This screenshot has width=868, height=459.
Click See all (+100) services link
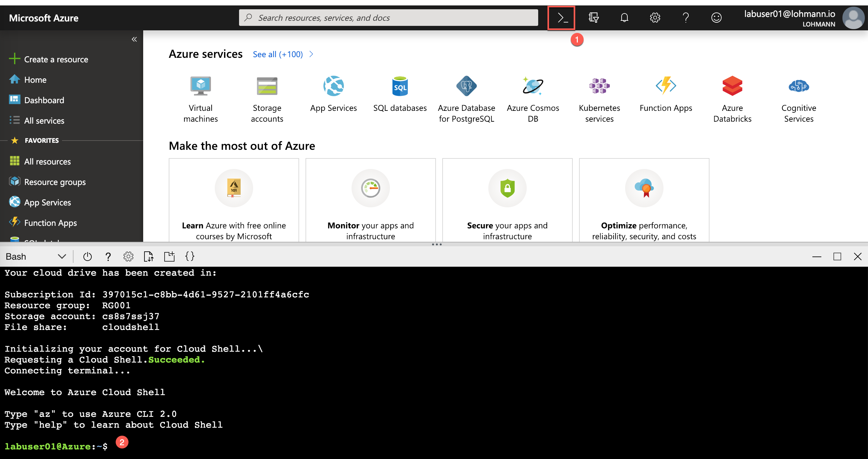pos(278,54)
